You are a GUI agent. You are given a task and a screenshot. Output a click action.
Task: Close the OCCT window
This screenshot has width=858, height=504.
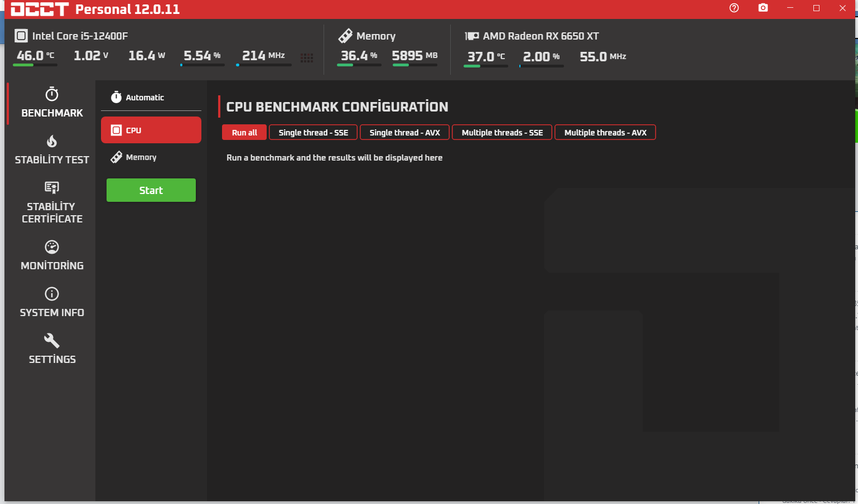click(842, 8)
